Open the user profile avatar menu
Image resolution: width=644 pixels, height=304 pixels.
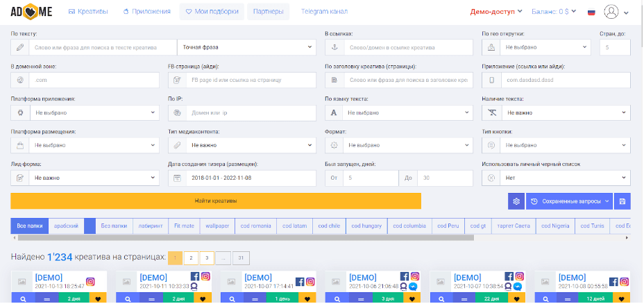point(611,12)
